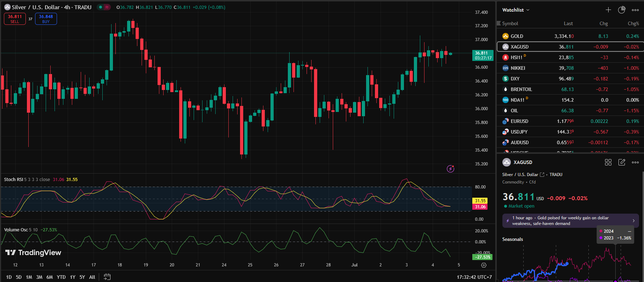Expand the gold news headline chevron
Image resolution: width=644 pixels, height=282 pixels.
pyautogui.click(x=633, y=221)
